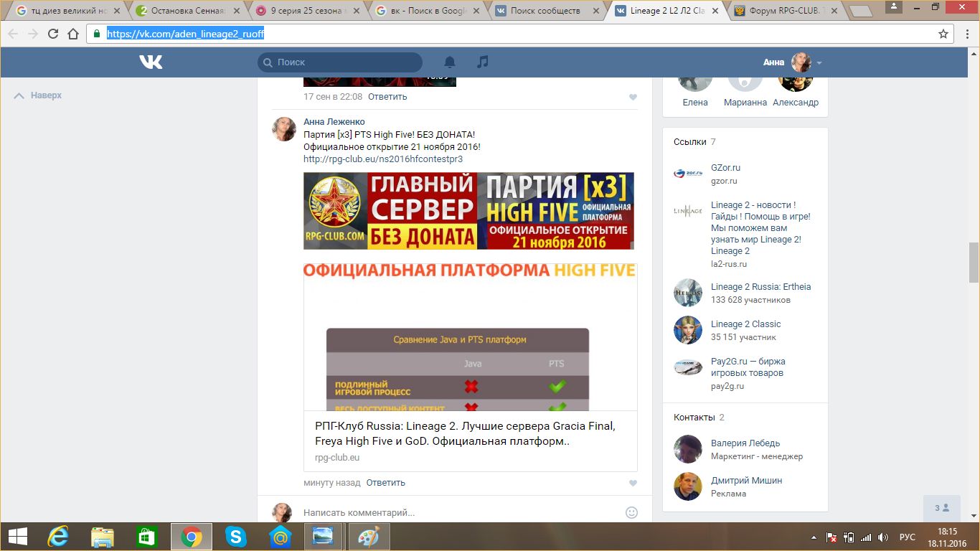Open the VK notifications bell
The width and height of the screenshot is (980, 551).
tap(450, 62)
